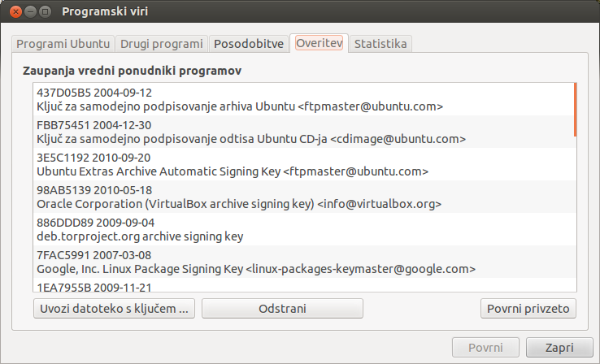Image resolution: width=600 pixels, height=364 pixels.
Task: Click the orange key list scrollbar
Action: tap(575, 110)
